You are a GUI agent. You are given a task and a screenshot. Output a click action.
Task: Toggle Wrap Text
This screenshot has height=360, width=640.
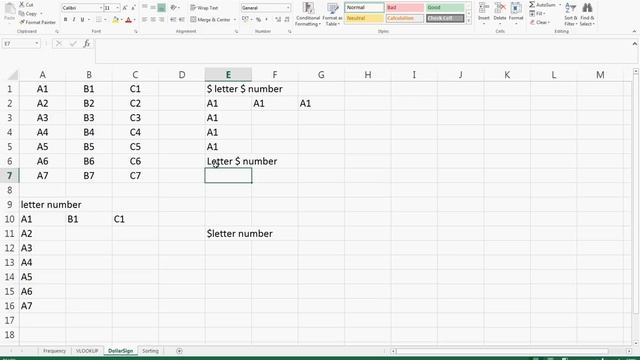tap(204, 8)
